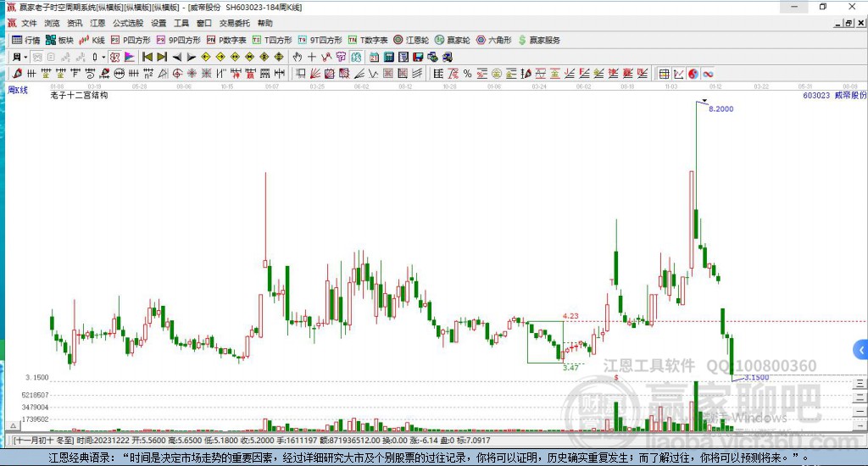Open the 赢家轮 wheel tool
This screenshot has width=868, height=466.
pyautogui.click(x=453, y=40)
